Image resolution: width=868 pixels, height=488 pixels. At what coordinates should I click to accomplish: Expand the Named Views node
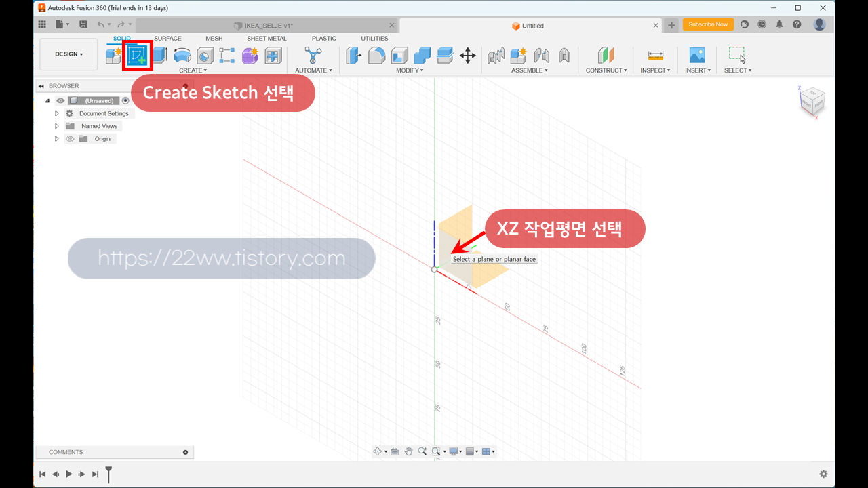pos(57,126)
